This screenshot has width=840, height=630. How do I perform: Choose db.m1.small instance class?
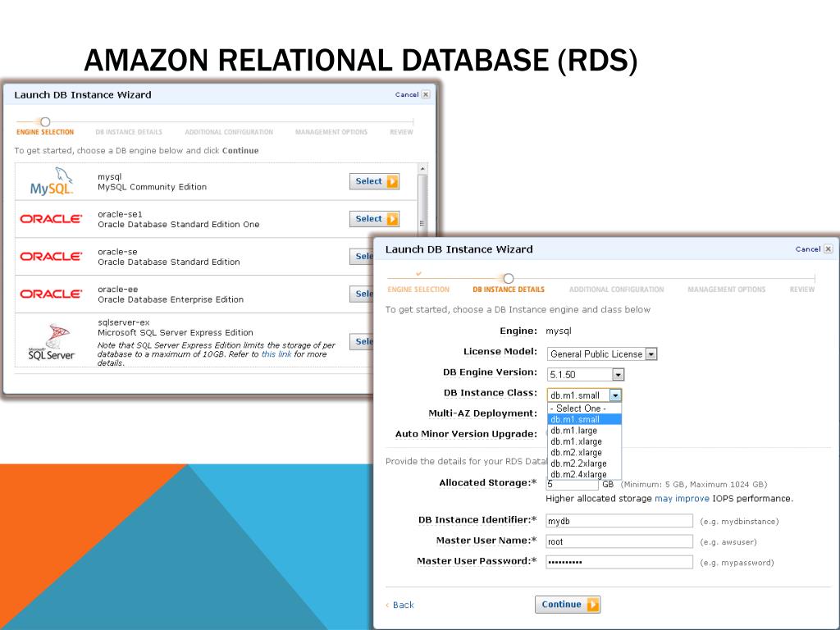point(584,419)
